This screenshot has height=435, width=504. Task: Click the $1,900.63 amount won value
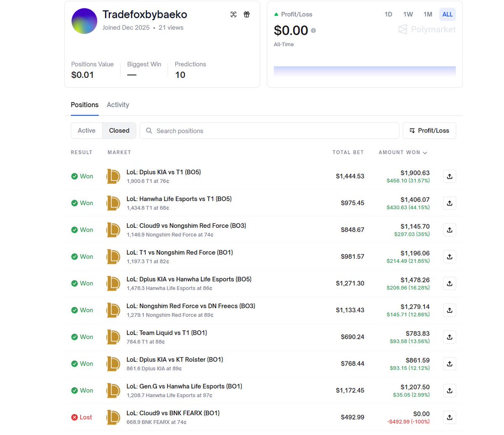415,173
